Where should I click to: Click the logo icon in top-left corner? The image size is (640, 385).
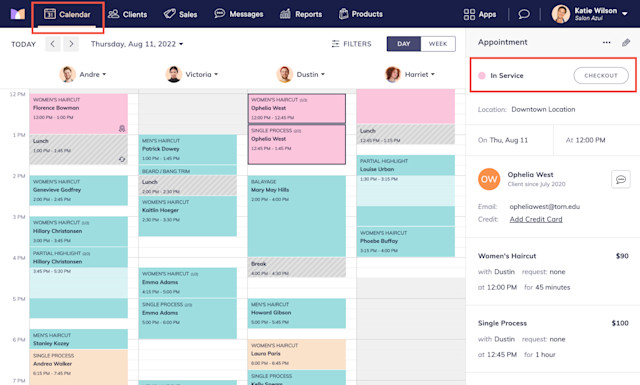(x=18, y=14)
